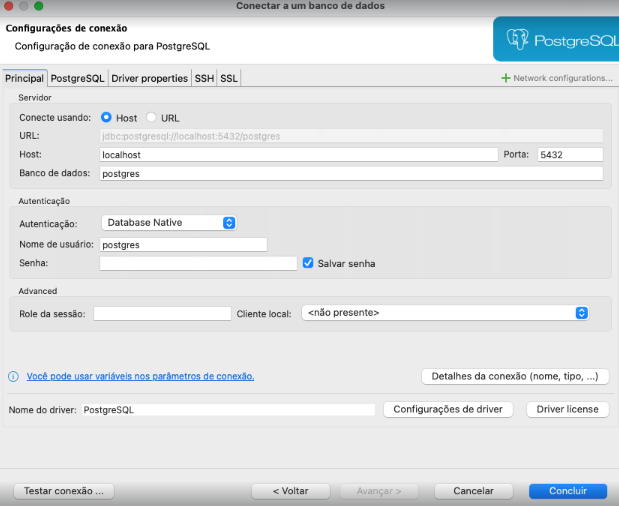
Task: Click the Role da sessão input field
Action: [x=162, y=314]
